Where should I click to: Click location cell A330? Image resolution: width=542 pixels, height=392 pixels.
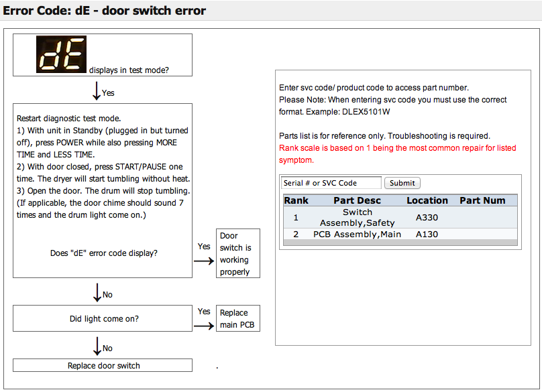point(427,218)
